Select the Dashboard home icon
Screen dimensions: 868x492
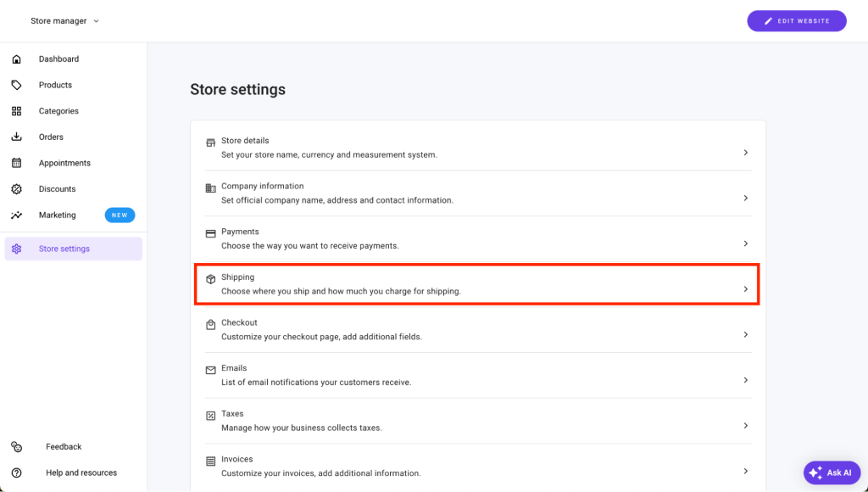click(17, 59)
